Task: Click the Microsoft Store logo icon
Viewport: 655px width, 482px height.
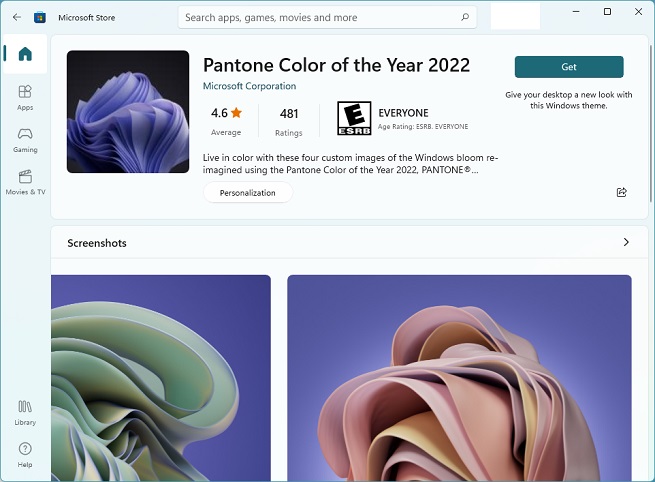Action: tap(40, 17)
